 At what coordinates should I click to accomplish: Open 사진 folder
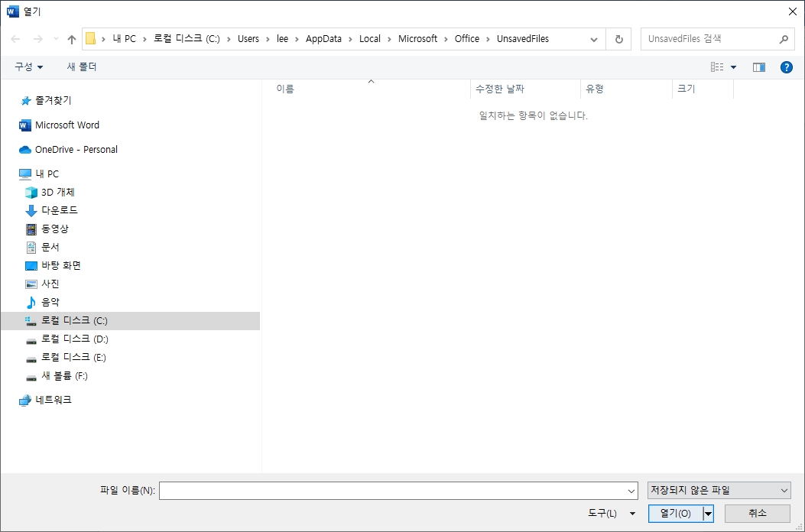point(42,284)
